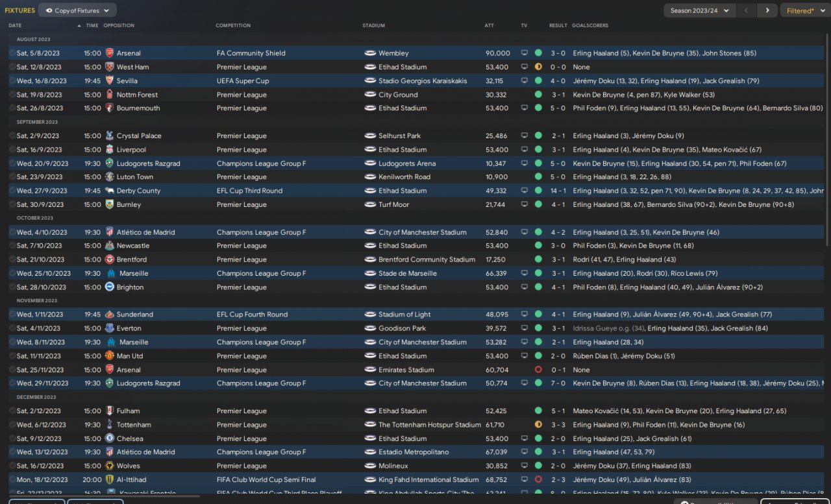Image resolution: width=831 pixels, height=504 pixels.
Task: Click the Tottenham club badge
Action: pyautogui.click(x=110, y=425)
